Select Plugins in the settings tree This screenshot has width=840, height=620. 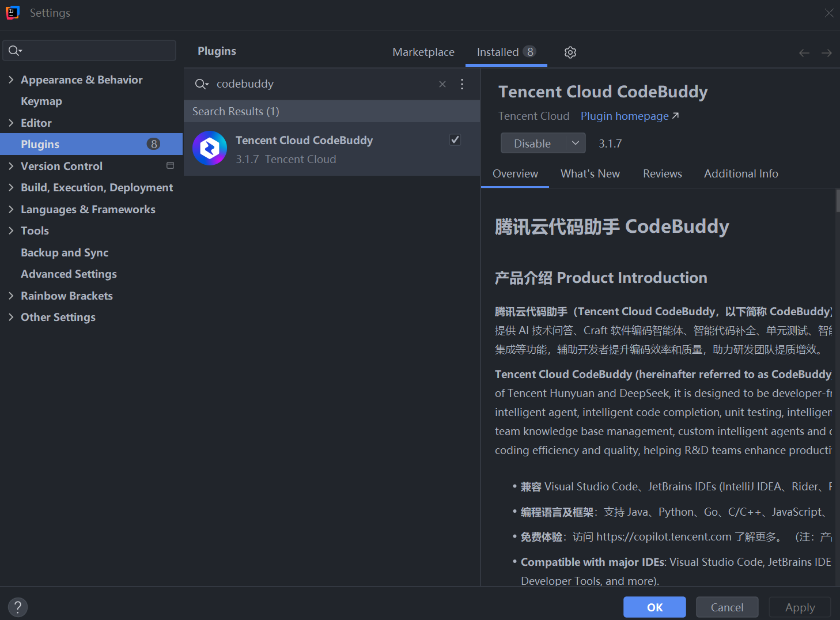[x=91, y=144]
